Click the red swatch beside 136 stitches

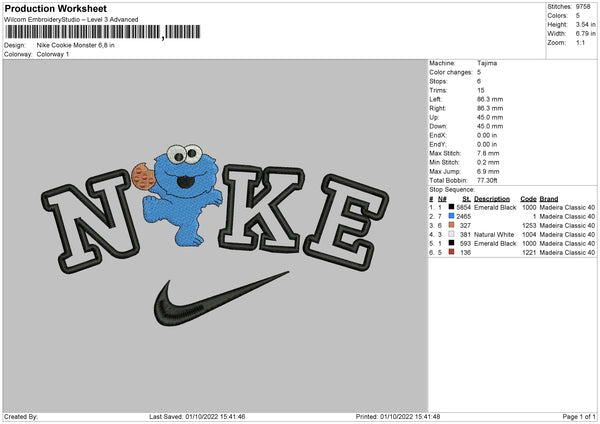click(x=452, y=252)
